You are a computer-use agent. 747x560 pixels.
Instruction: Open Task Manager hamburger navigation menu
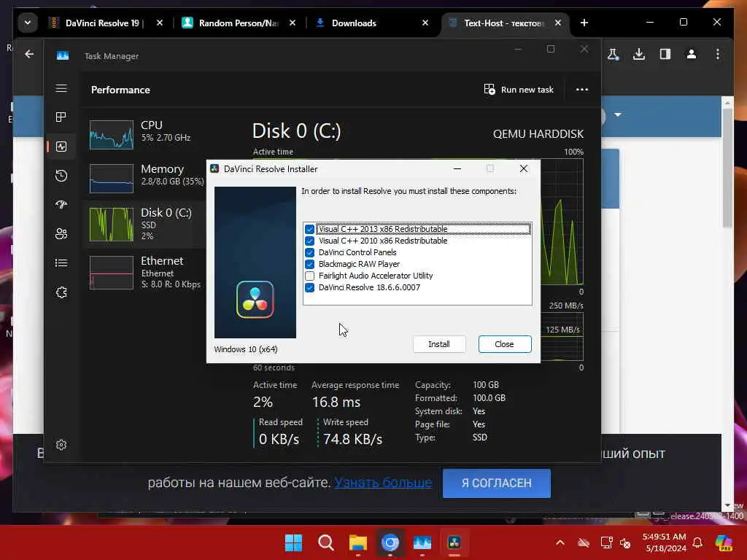(x=61, y=88)
